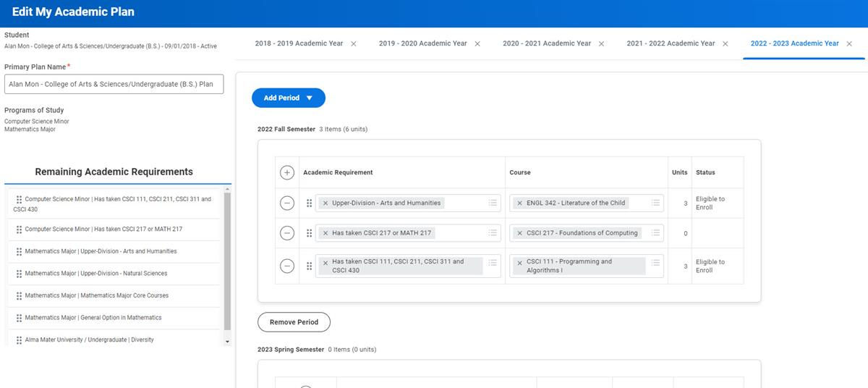Close the 2018 - 2019 Academic Year tab
This screenshot has height=388, width=868.
(x=354, y=44)
